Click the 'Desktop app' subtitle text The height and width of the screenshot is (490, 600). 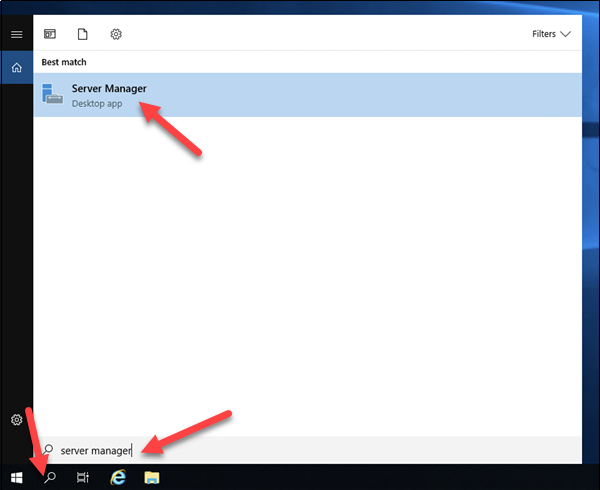click(x=97, y=104)
